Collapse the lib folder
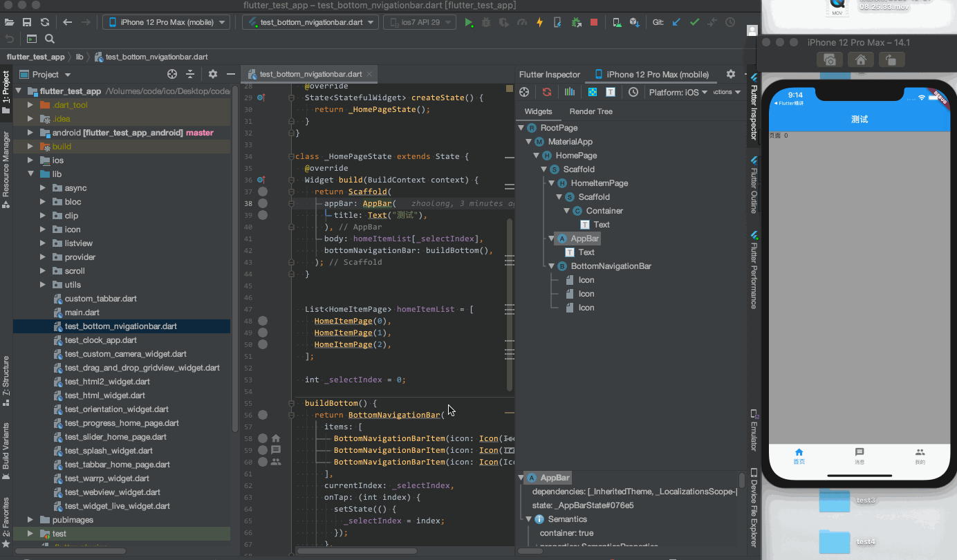The image size is (957, 560). (x=30, y=174)
